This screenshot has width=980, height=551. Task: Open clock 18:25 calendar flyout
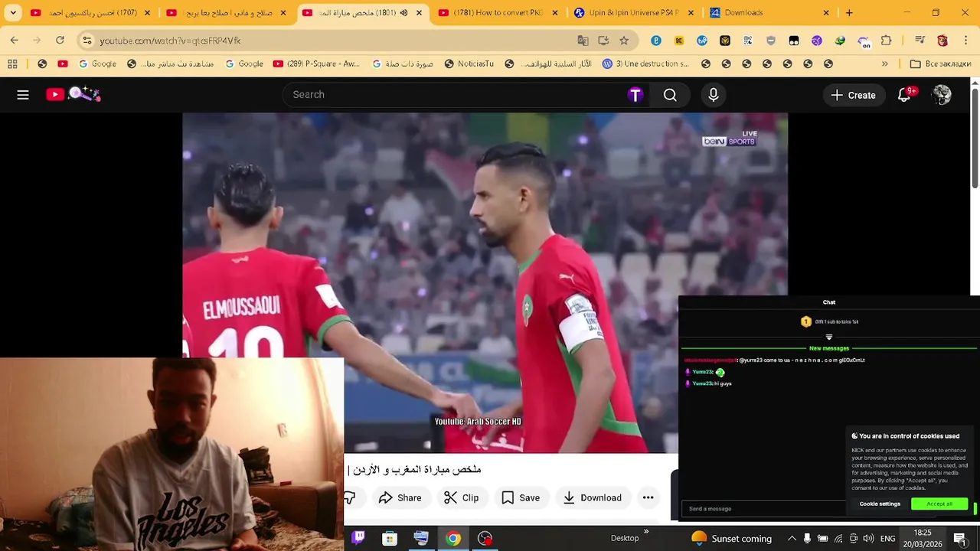click(923, 538)
